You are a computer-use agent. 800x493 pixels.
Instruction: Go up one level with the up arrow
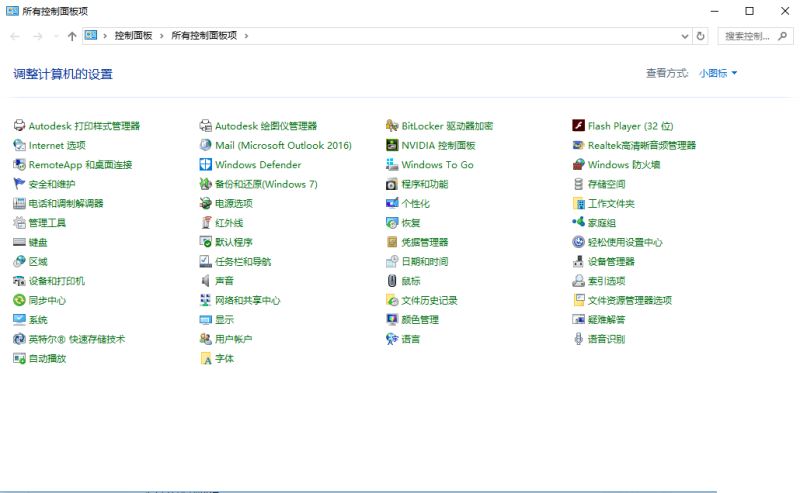(x=72, y=36)
